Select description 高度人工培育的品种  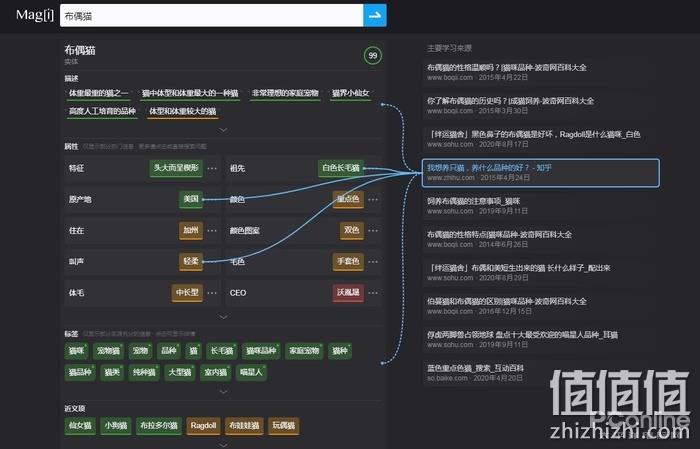click(x=102, y=111)
